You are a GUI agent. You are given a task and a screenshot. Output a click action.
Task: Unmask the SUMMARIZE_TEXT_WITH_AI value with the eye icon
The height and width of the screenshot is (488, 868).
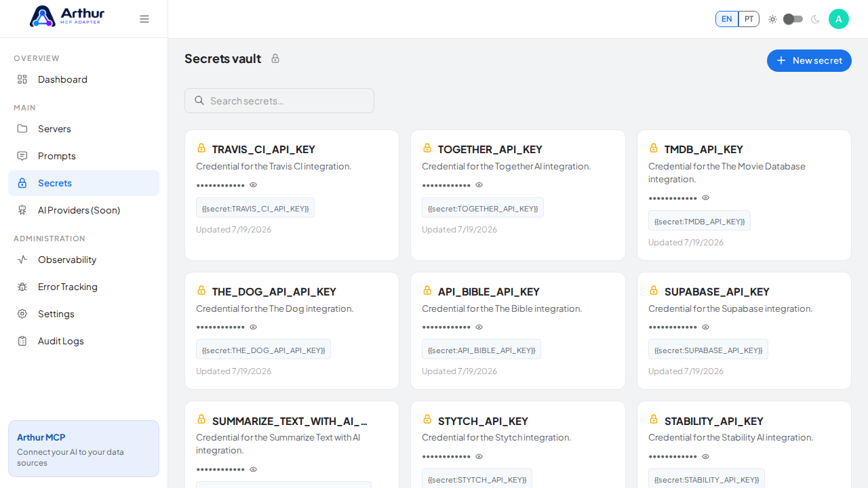[254, 469]
